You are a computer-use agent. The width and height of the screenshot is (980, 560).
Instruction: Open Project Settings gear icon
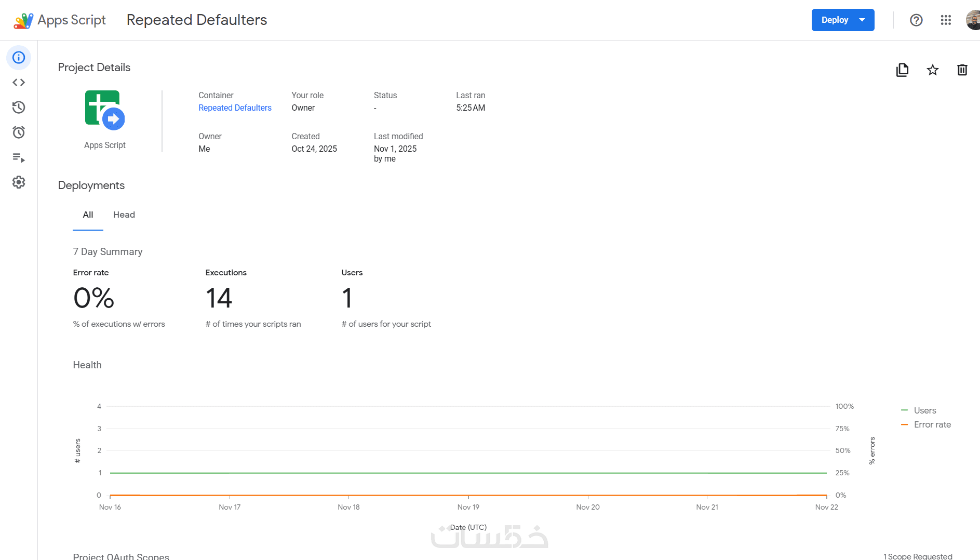(x=19, y=182)
